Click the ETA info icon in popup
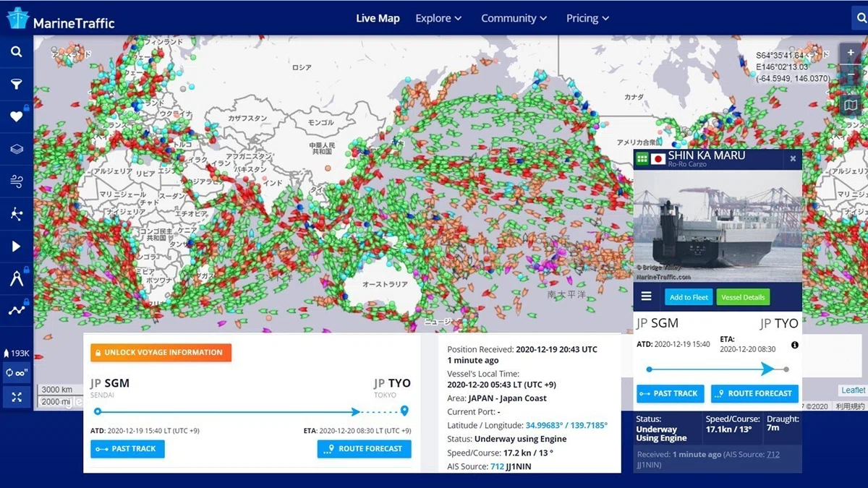Viewport: 868px width, 488px height. click(794, 345)
